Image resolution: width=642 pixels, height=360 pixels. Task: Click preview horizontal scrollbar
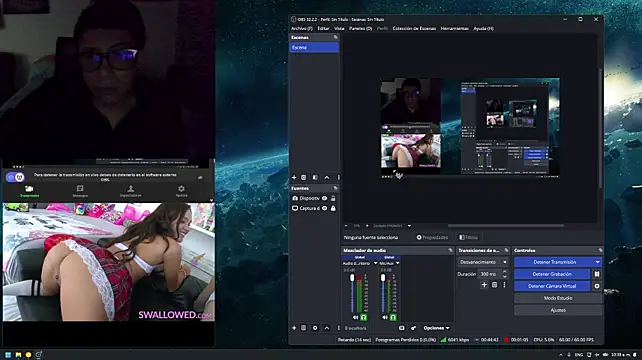(506, 226)
